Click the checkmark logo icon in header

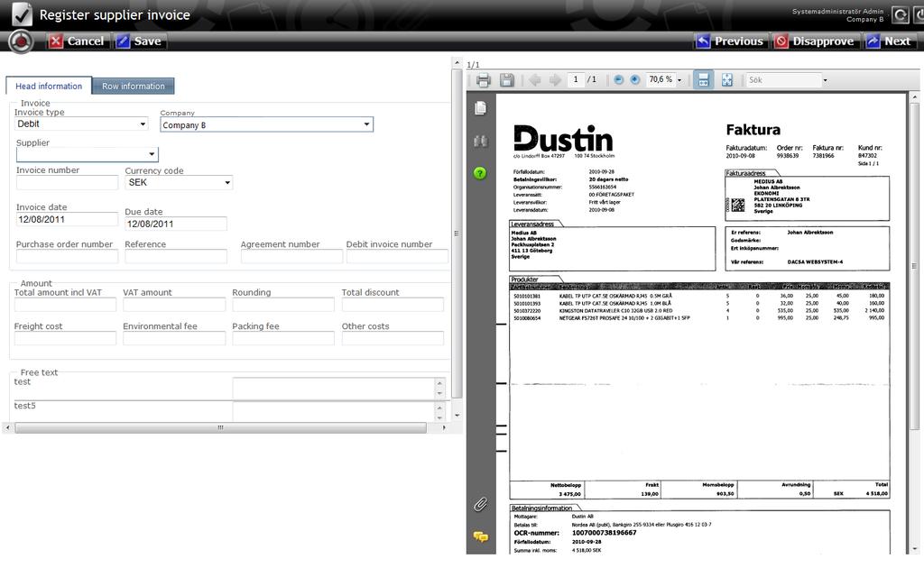(22, 14)
